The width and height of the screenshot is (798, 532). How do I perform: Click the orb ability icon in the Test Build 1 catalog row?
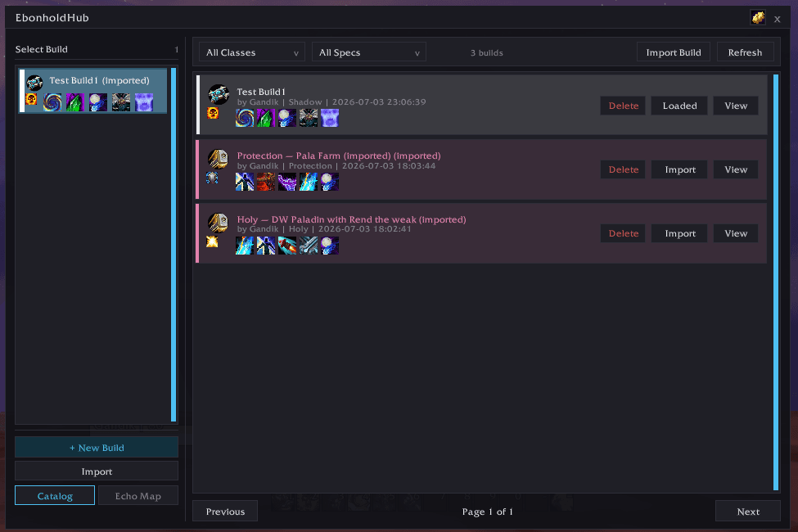(x=287, y=118)
